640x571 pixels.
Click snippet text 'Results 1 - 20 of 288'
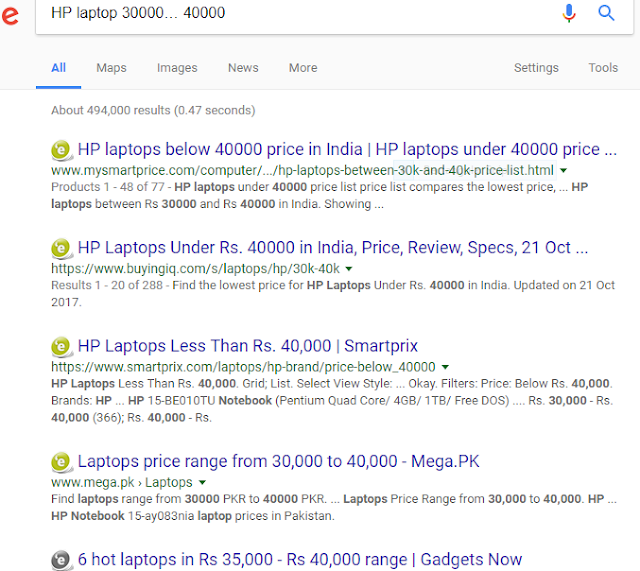(x=107, y=285)
